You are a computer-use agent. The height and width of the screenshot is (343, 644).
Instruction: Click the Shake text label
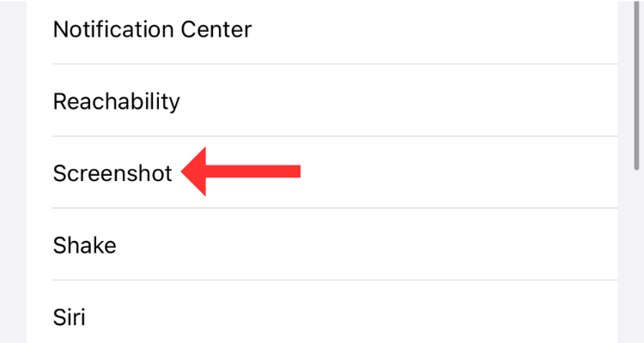84,245
